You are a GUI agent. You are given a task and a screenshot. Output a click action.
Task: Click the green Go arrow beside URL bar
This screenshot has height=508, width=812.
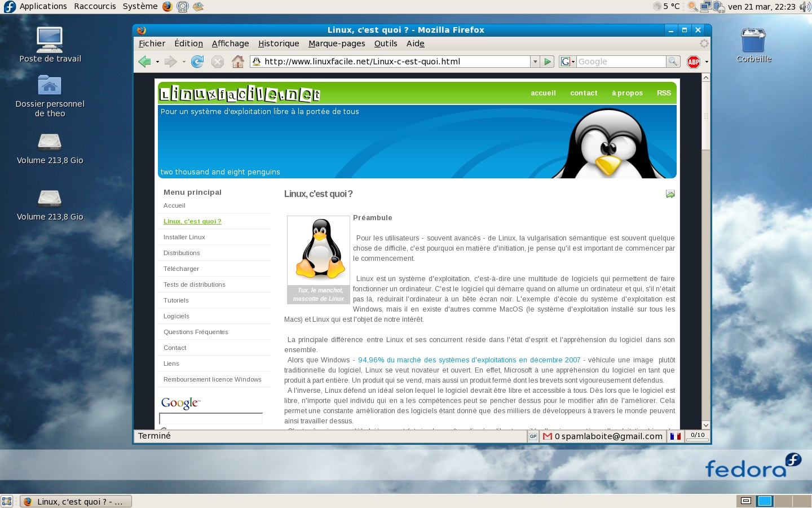(547, 62)
